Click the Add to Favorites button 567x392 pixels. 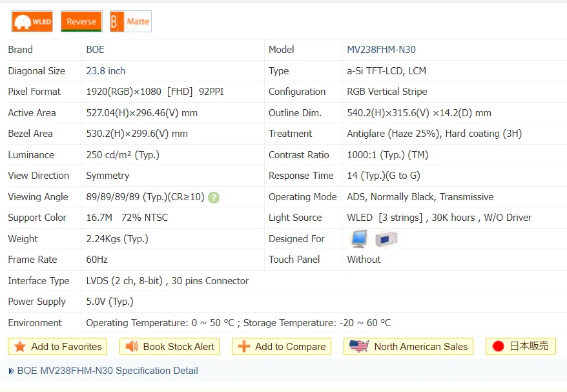[x=57, y=347]
